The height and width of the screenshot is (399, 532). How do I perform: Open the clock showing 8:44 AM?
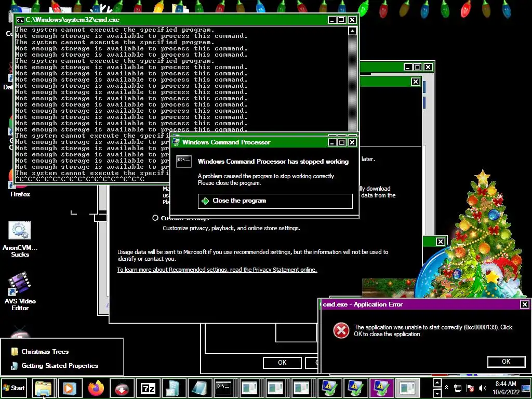click(506, 388)
